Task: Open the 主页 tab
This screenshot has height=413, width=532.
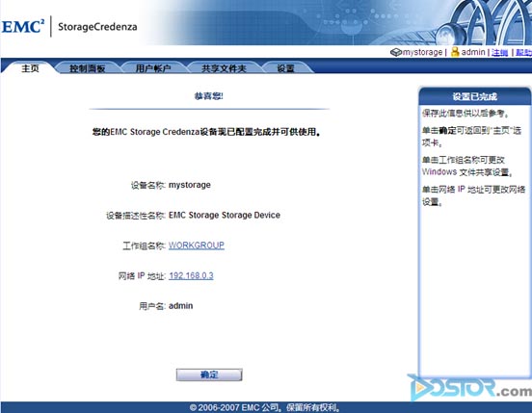Action: pyautogui.click(x=30, y=68)
